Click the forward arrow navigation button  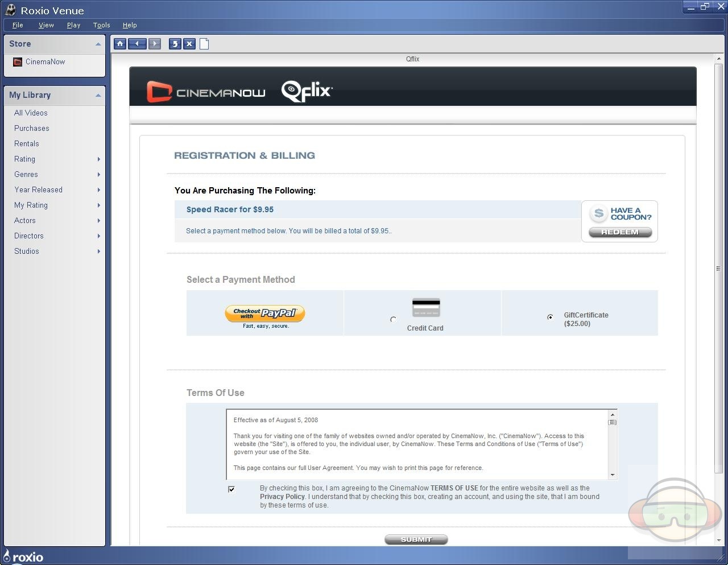coord(155,44)
